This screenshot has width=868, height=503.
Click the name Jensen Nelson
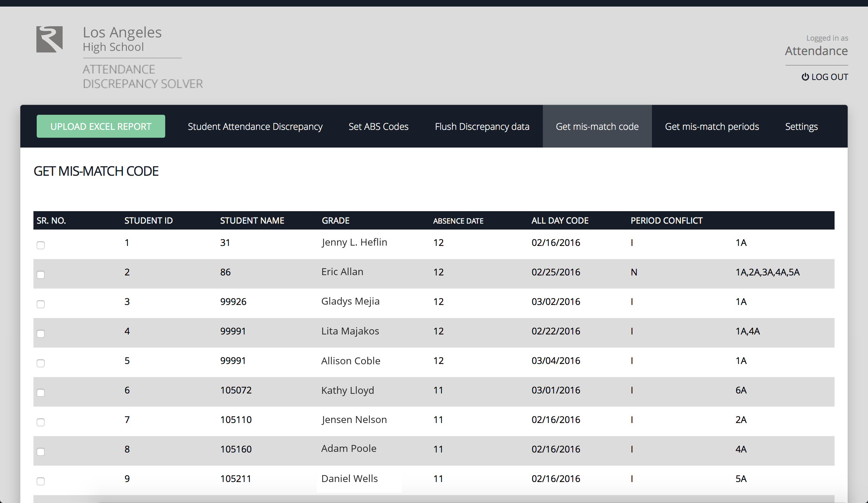(x=354, y=420)
